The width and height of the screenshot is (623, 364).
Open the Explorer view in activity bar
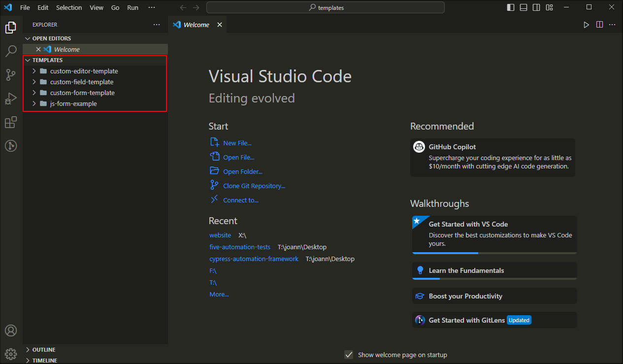pyautogui.click(x=11, y=28)
